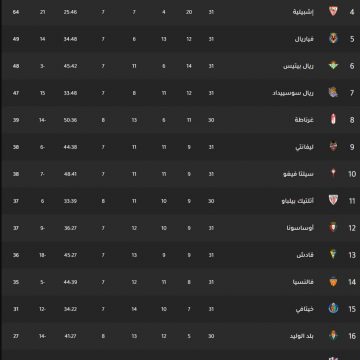Screen dimensions: 360x360
Task: Click the Levante crest in row 9
Action: 333,147
